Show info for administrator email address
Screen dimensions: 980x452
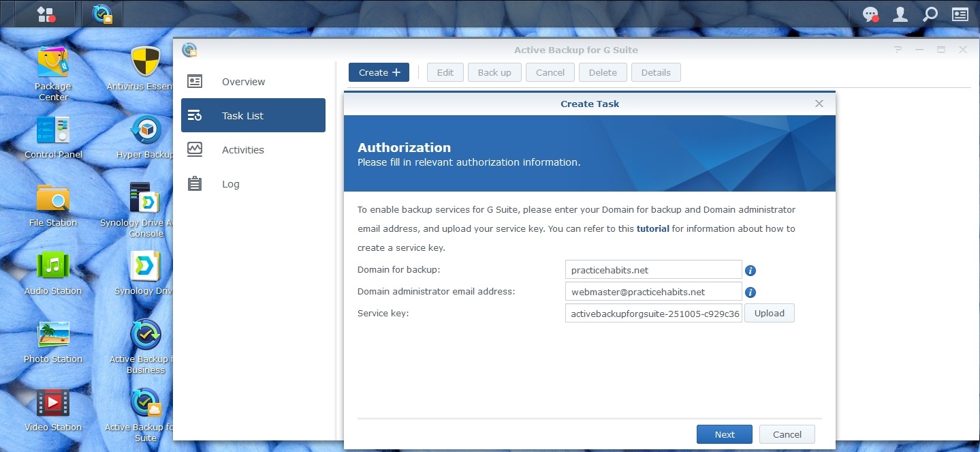point(750,292)
